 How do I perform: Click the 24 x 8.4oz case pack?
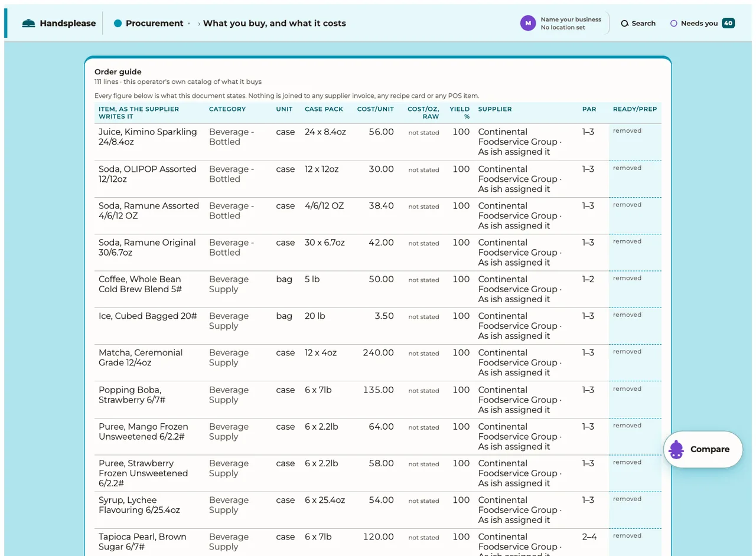[x=325, y=132]
